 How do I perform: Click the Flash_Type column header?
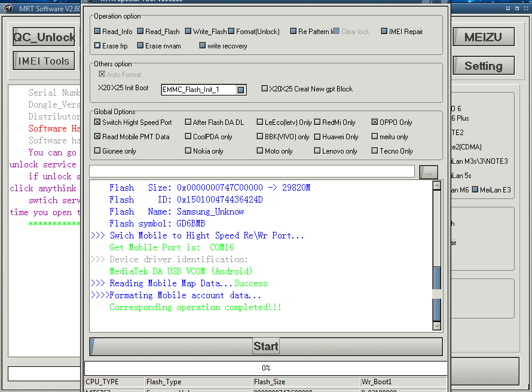pyautogui.click(x=199, y=382)
